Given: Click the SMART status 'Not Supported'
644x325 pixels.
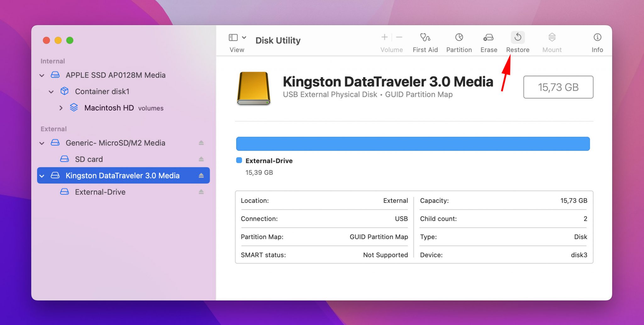Looking at the screenshot, I should click(385, 255).
